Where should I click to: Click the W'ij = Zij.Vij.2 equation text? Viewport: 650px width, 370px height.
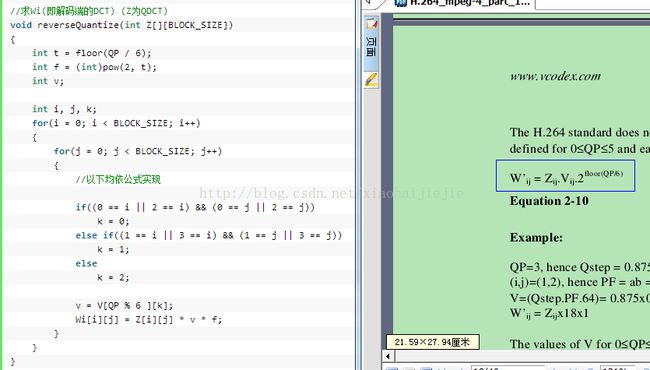(567, 177)
